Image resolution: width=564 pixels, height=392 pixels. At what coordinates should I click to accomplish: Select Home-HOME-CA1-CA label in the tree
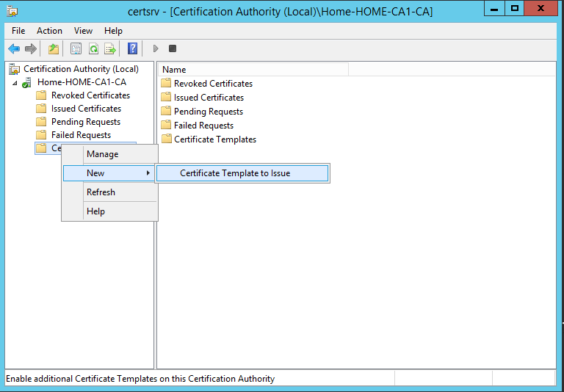82,82
